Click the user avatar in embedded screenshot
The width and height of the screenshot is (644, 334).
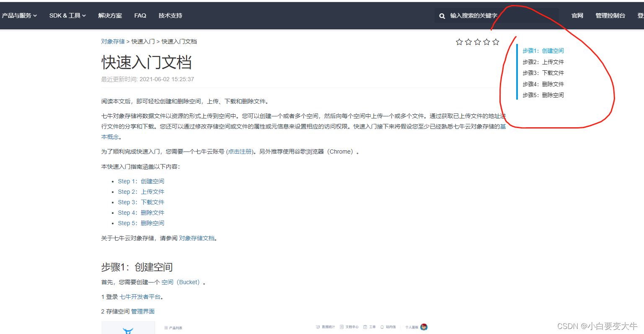tap(424, 327)
